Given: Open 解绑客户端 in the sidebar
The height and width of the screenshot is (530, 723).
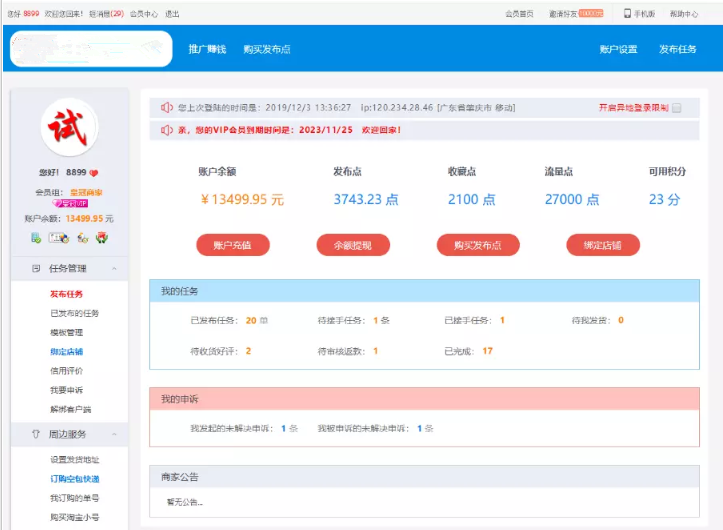Looking at the screenshot, I should click(71, 409).
